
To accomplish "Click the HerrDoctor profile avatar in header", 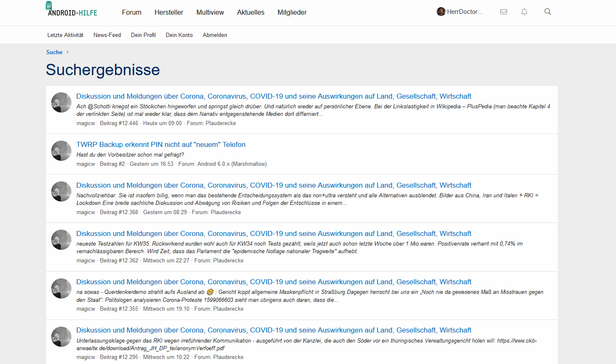I will click(x=441, y=12).
